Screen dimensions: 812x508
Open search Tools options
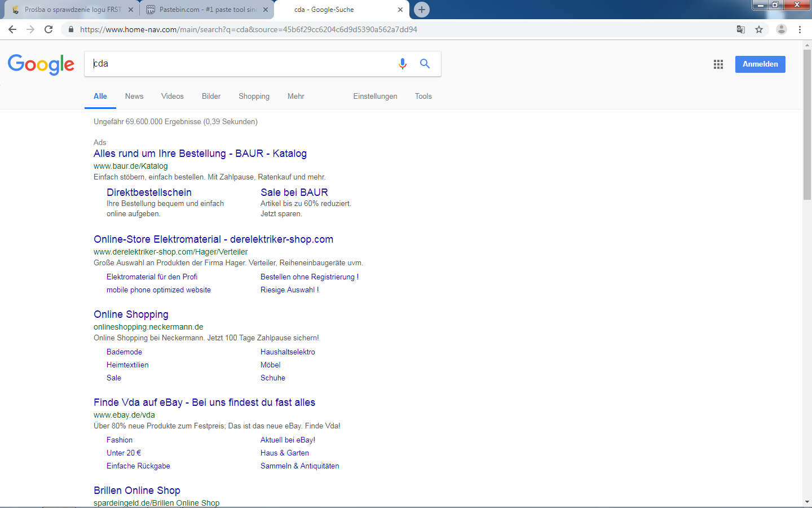pyautogui.click(x=423, y=96)
